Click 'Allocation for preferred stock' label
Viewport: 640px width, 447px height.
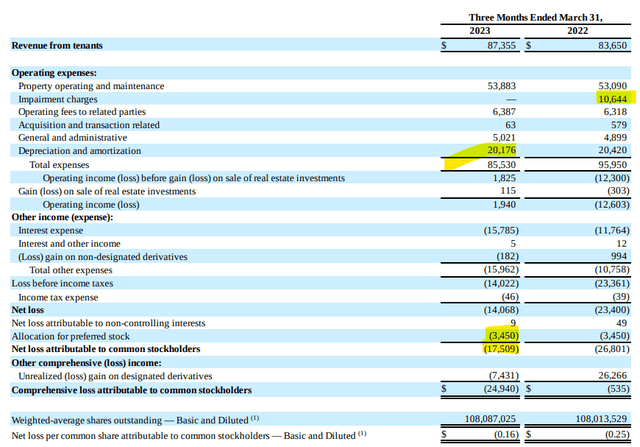70,336
